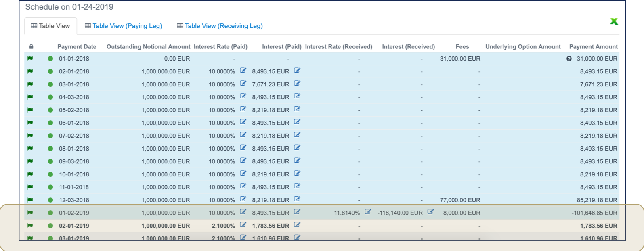Click green status dot on 11-01-2018 row

50,187
